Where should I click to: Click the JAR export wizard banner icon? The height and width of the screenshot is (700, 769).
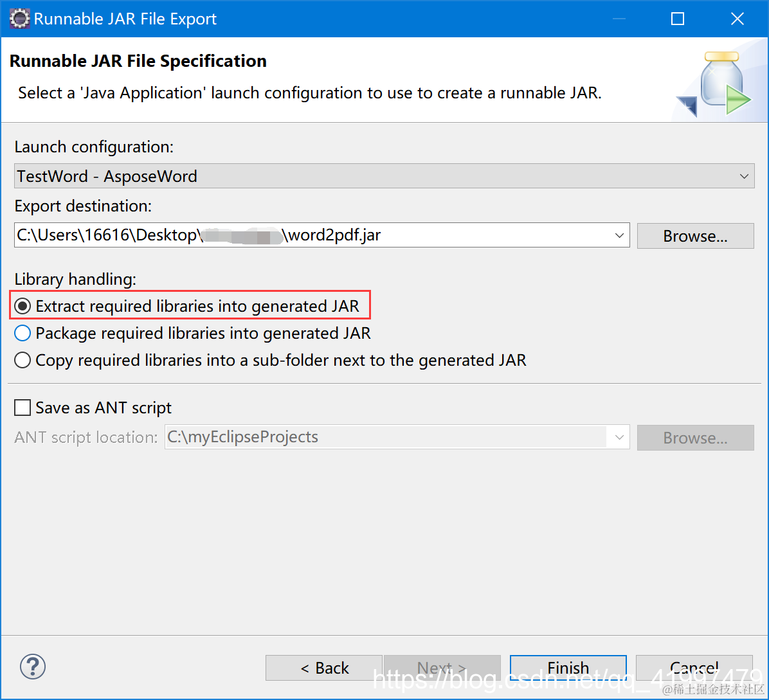715,84
